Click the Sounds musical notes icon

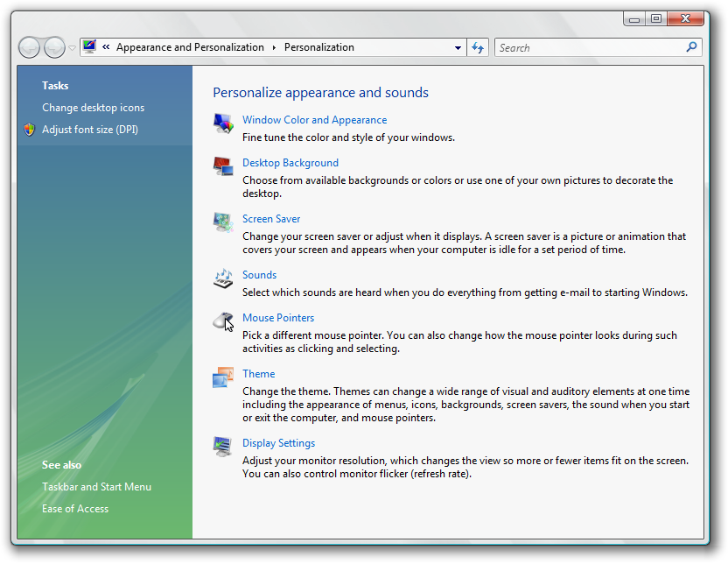(x=223, y=278)
